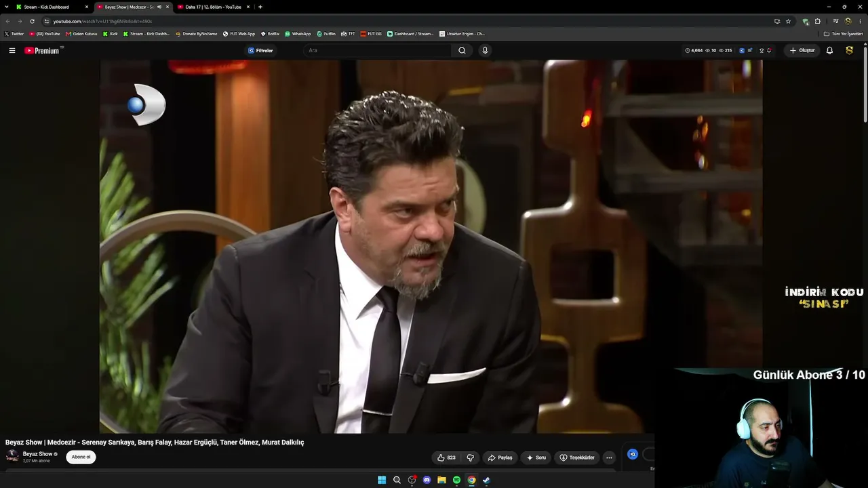Dislike the Beyaz Show video
868x488 pixels.
[x=471, y=457]
